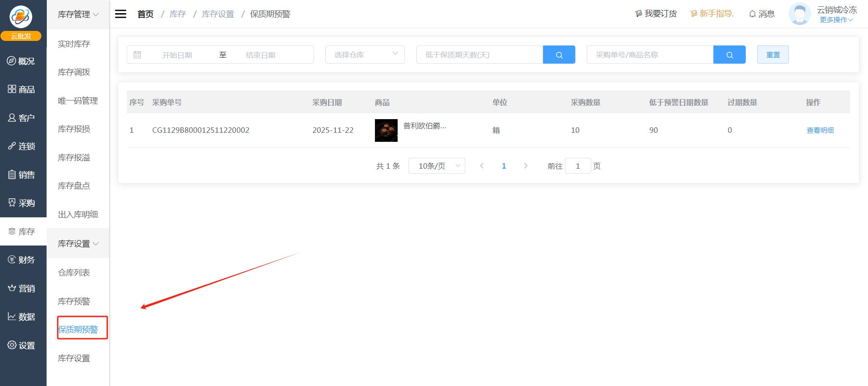Click the 开始日期 start date field
Image resolution: width=868 pixels, height=386 pixels.
(x=177, y=55)
